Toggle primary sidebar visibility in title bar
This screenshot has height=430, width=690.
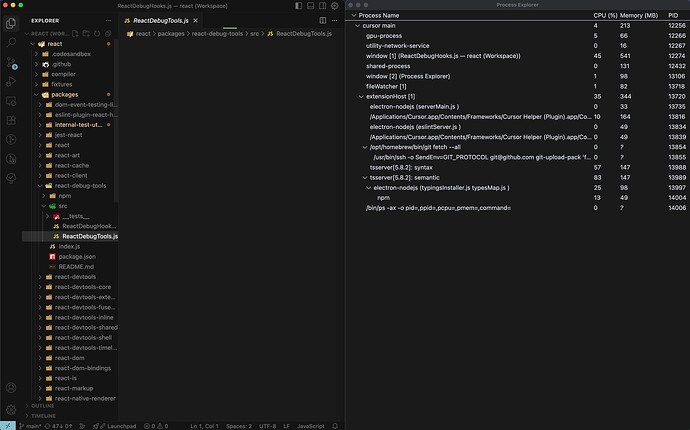[299, 6]
